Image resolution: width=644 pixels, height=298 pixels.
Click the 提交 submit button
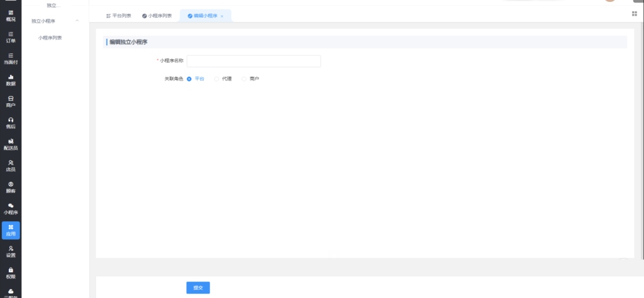pos(198,287)
